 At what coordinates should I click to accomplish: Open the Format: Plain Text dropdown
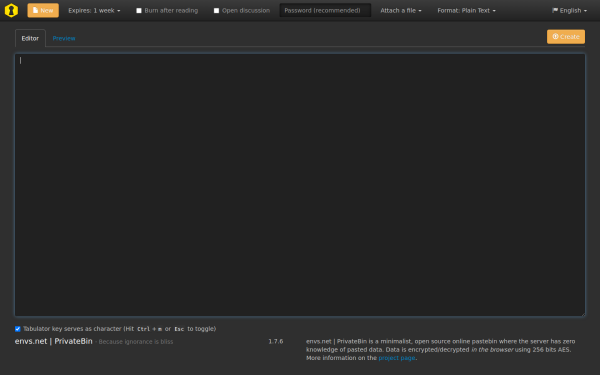[466, 11]
